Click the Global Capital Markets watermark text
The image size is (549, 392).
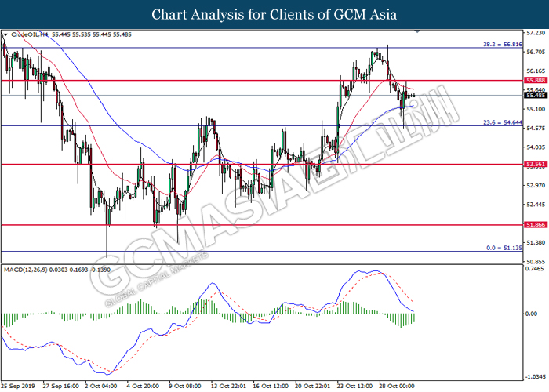(x=157, y=281)
